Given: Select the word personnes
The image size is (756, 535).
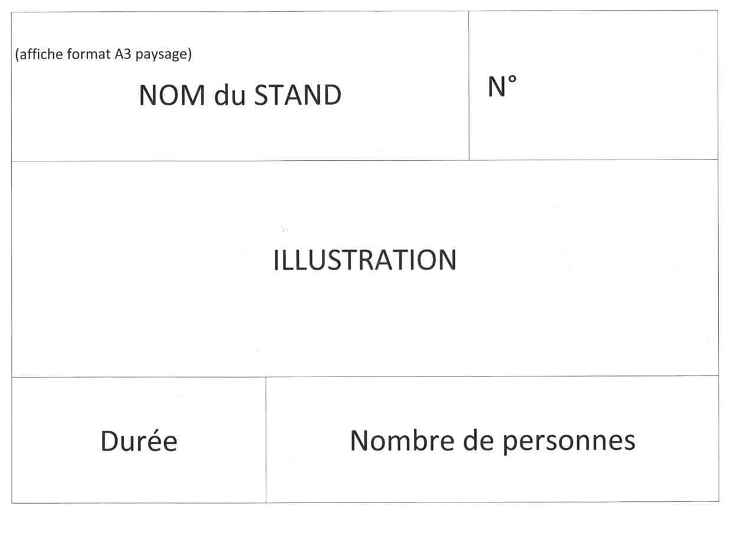Looking at the screenshot, I should pyautogui.click(x=569, y=442).
